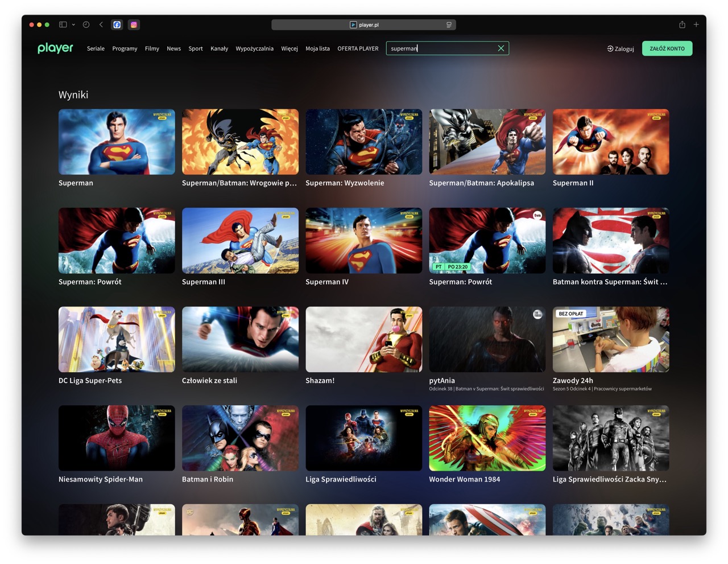Click the player.pl address bar
Image resolution: width=728 pixels, height=564 pixels.
tap(364, 24)
